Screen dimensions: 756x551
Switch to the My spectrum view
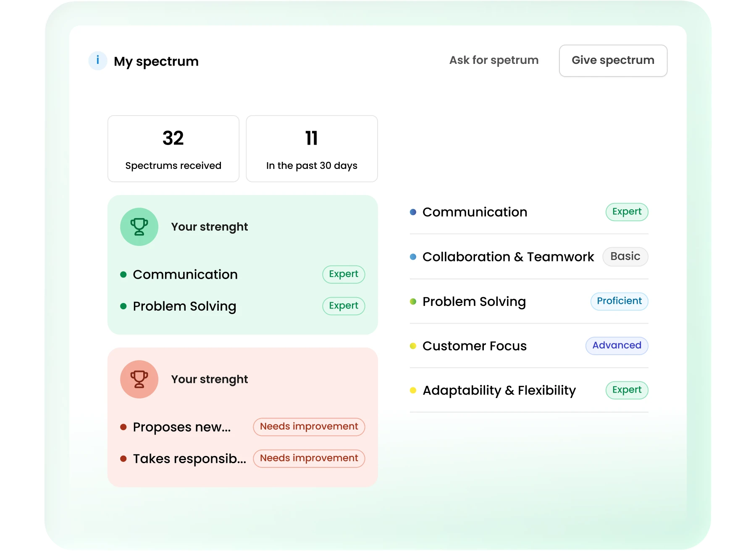(x=156, y=61)
